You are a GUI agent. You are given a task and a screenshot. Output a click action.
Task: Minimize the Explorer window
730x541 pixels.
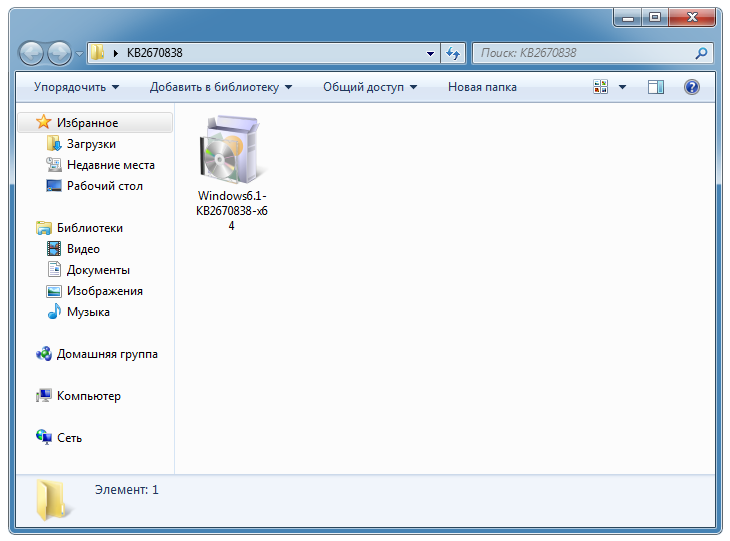pos(628,18)
